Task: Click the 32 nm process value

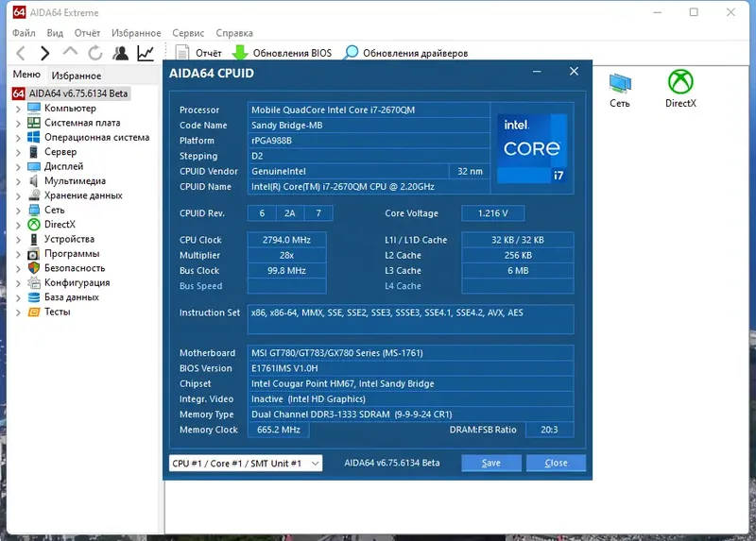Action: (x=470, y=171)
